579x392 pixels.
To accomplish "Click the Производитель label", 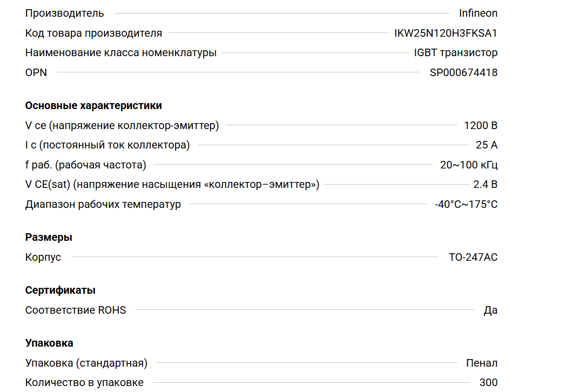I will click(x=65, y=13).
